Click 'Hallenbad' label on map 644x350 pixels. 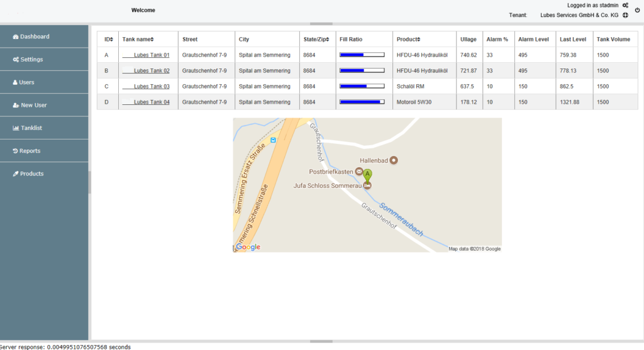tap(374, 160)
